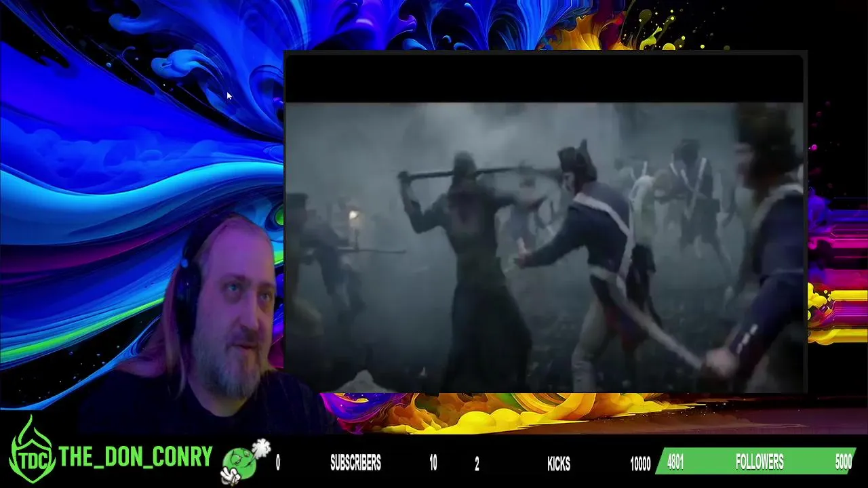
Task: Click the KICKS label
Action: click(x=559, y=464)
